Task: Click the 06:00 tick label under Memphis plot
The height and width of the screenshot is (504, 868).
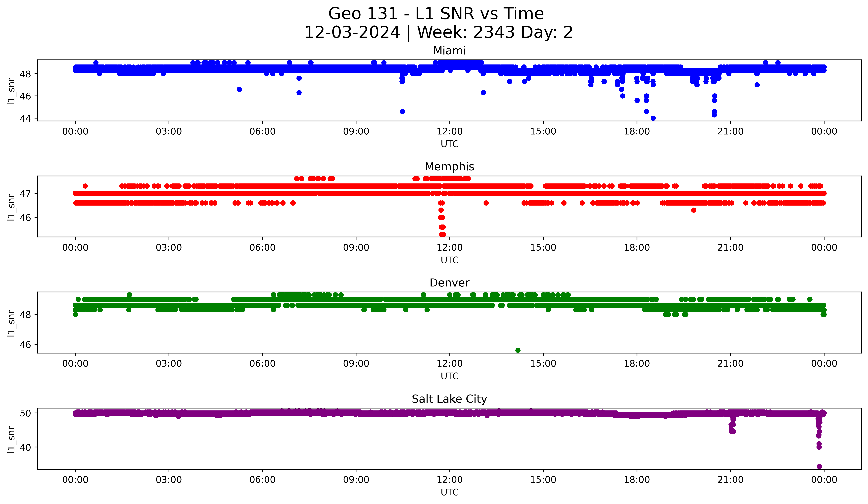Action: 262,248
